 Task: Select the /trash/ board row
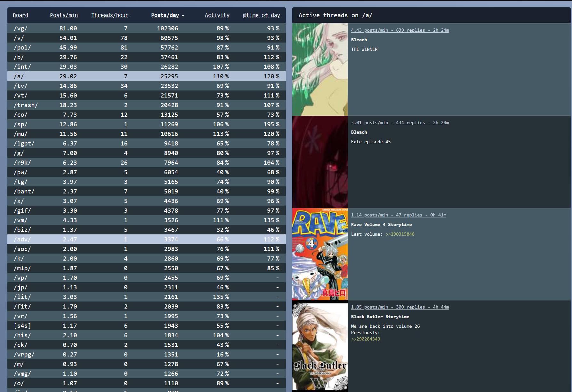147,105
